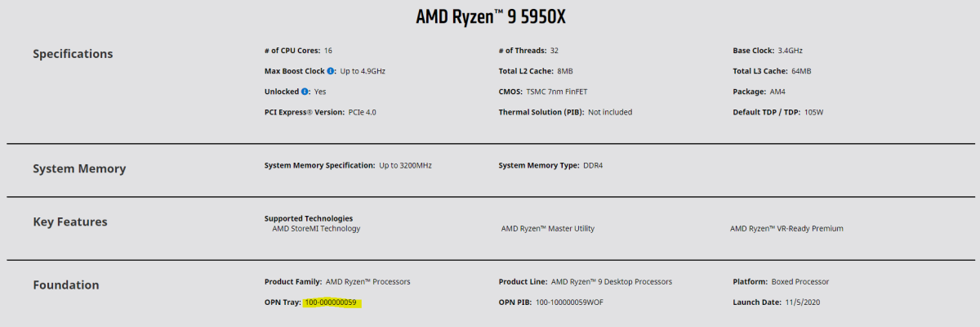Click the Foundation section heading

66,285
